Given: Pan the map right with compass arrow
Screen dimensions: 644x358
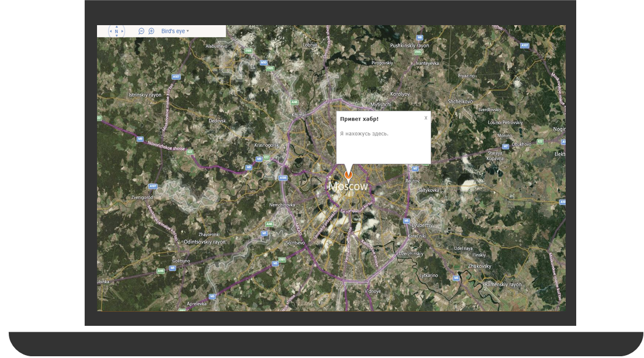Looking at the screenshot, I should click(122, 31).
